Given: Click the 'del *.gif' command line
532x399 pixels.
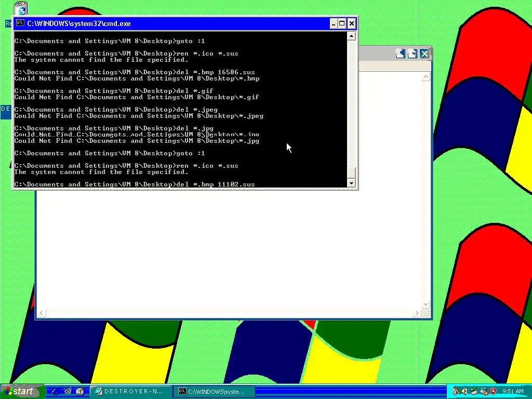Looking at the screenshot, I should 114,90.
